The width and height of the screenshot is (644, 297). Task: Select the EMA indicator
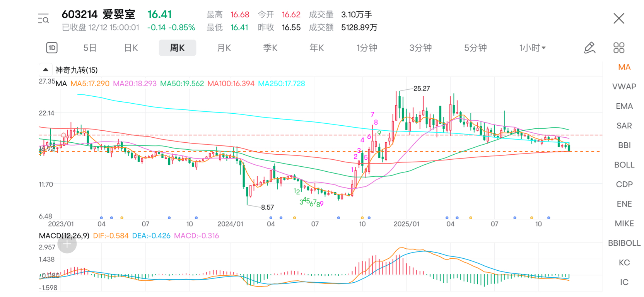click(x=624, y=106)
